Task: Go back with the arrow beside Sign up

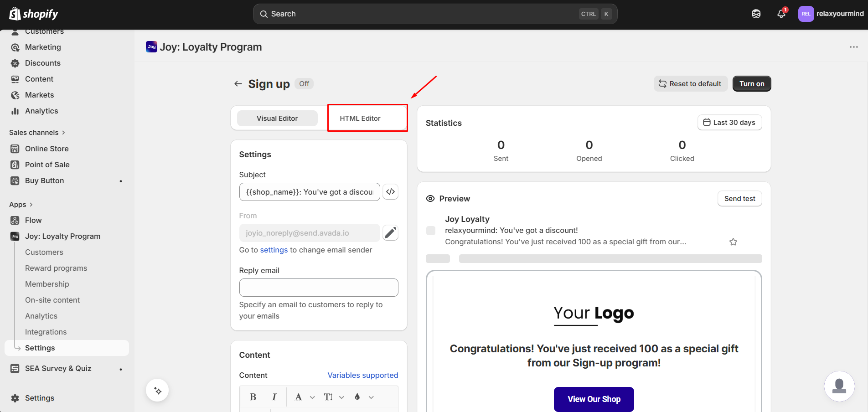Action: [x=238, y=84]
